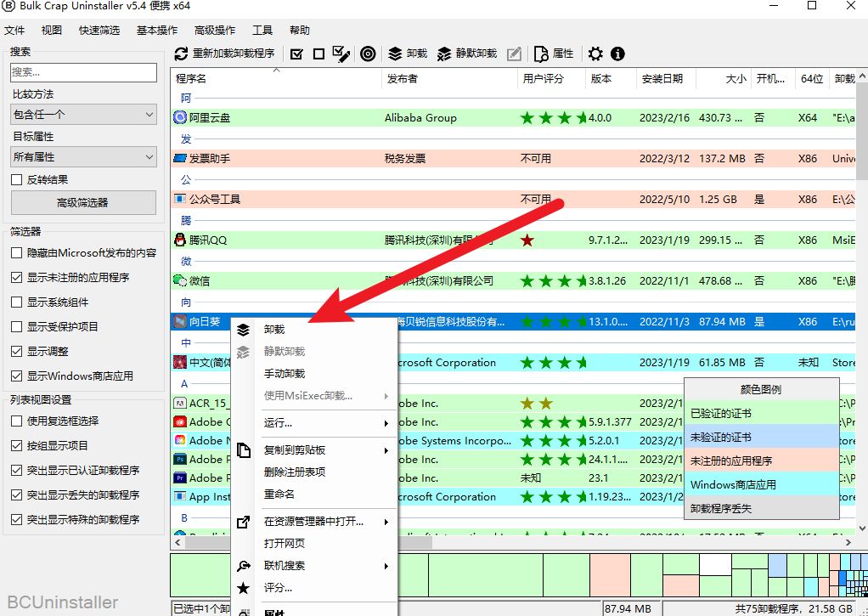Click the 卸载 uninstall toolbar button

point(408,54)
